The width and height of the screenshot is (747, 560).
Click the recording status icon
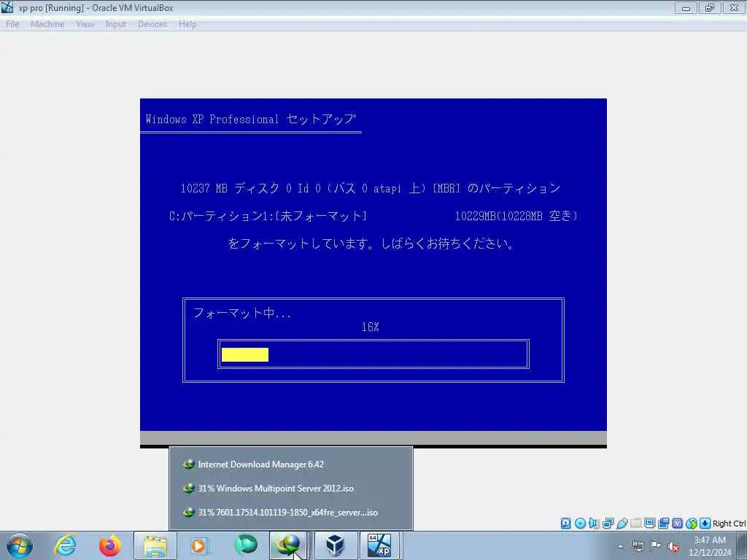coord(663,524)
